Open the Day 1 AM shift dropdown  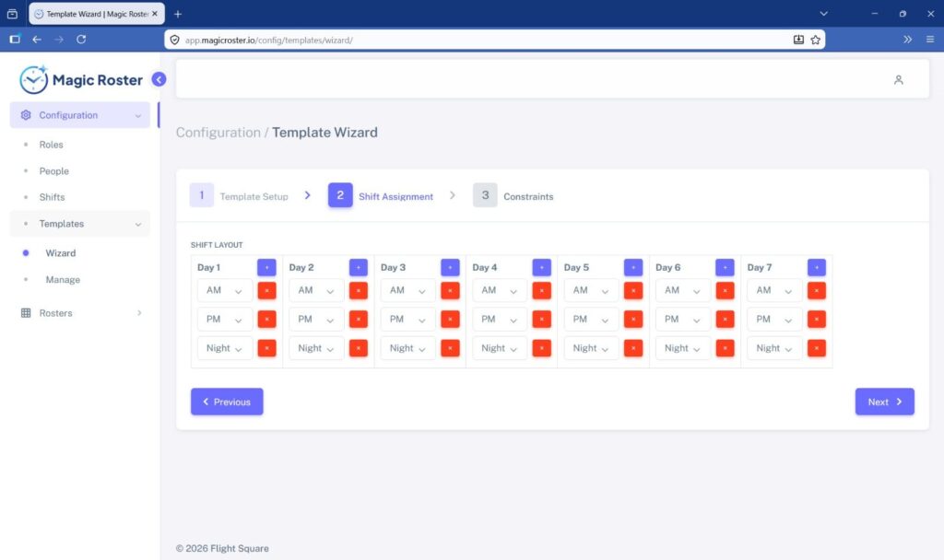tap(225, 290)
